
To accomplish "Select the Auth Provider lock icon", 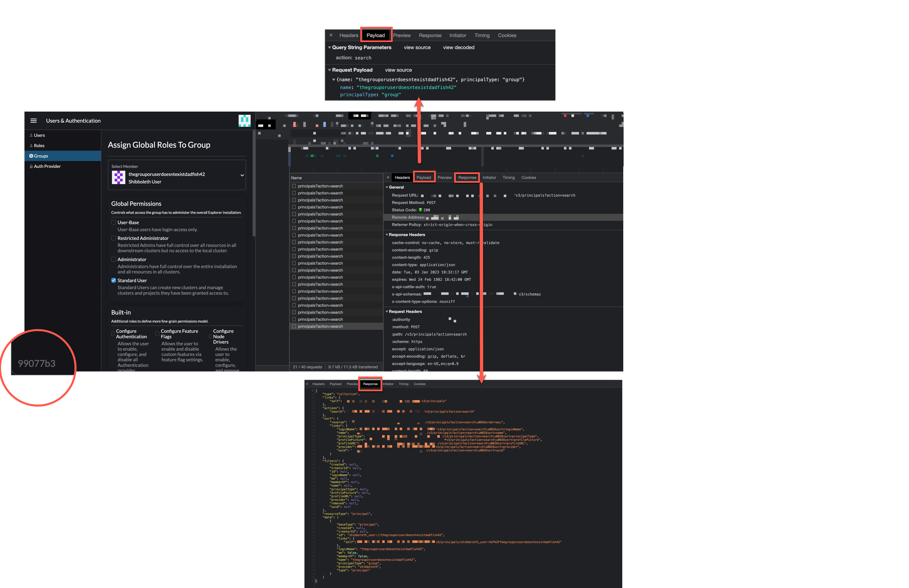I will click(31, 166).
